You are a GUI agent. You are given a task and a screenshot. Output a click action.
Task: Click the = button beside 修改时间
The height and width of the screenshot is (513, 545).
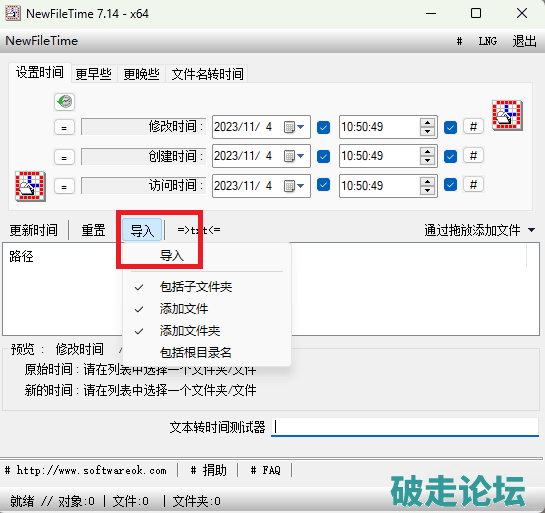64,127
